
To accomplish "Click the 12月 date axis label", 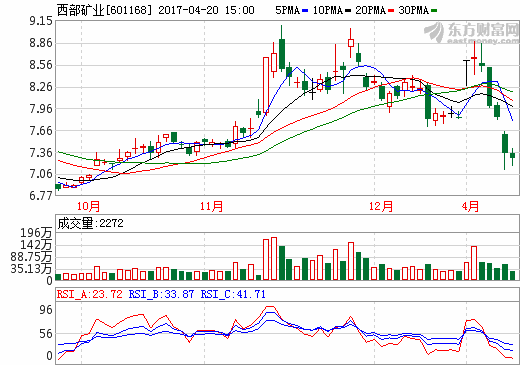I will (381, 206).
